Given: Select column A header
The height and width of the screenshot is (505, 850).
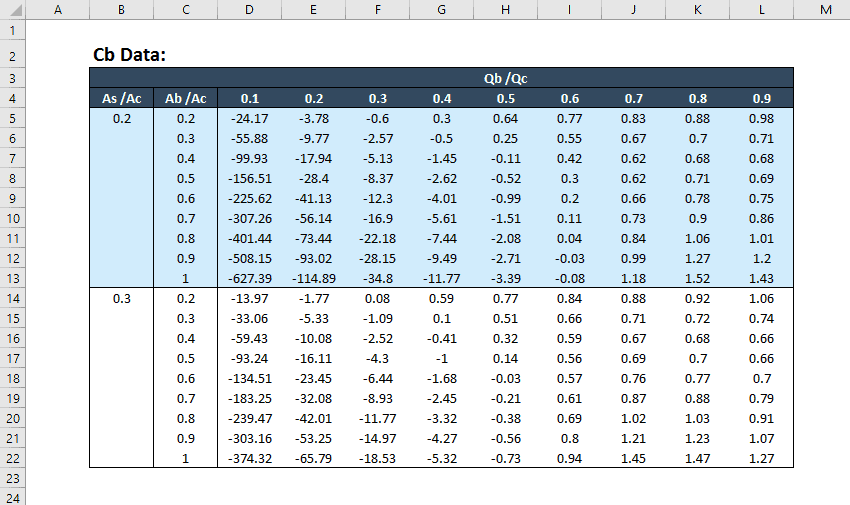Looking at the screenshot, I should coord(57,10).
